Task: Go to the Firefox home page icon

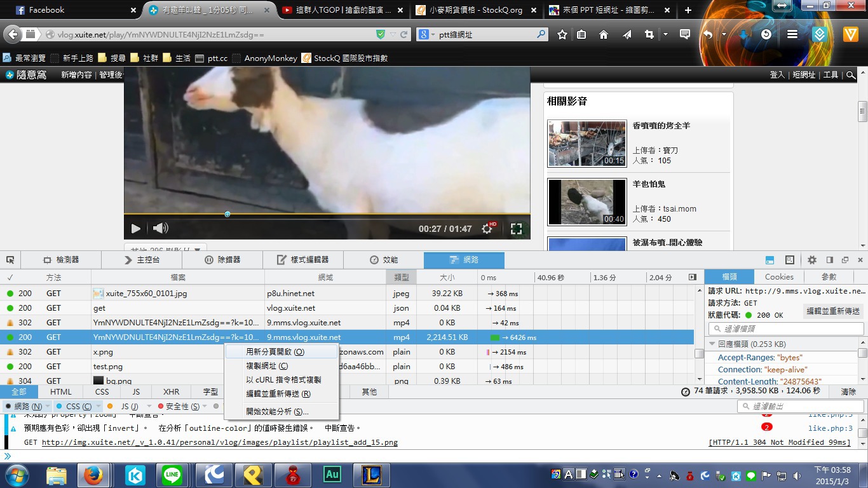Action: (604, 35)
